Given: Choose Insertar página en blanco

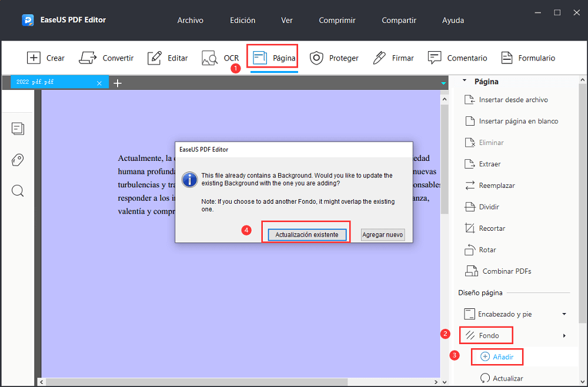Looking at the screenshot, I should coord(512,121).
